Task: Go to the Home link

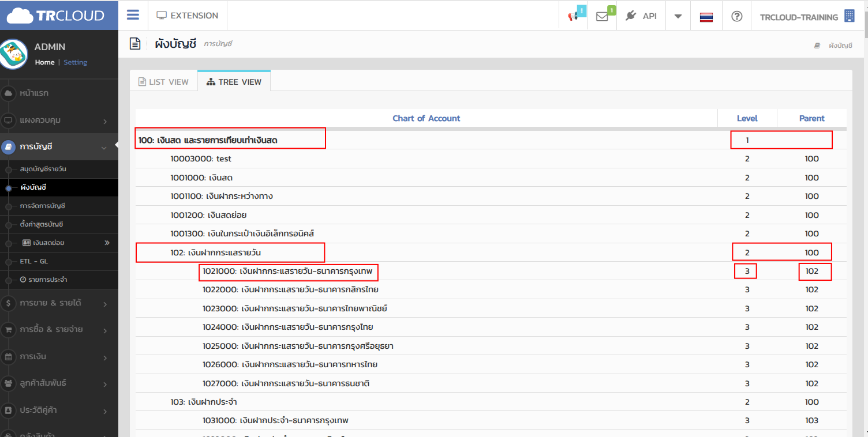Action: click(x=44, y=62)
